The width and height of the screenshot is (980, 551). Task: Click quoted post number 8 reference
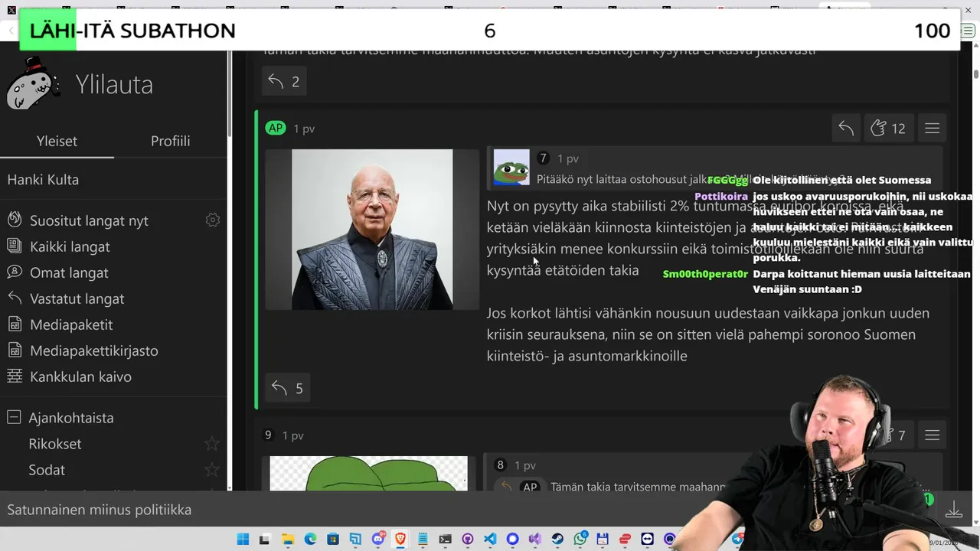point(501,465)
